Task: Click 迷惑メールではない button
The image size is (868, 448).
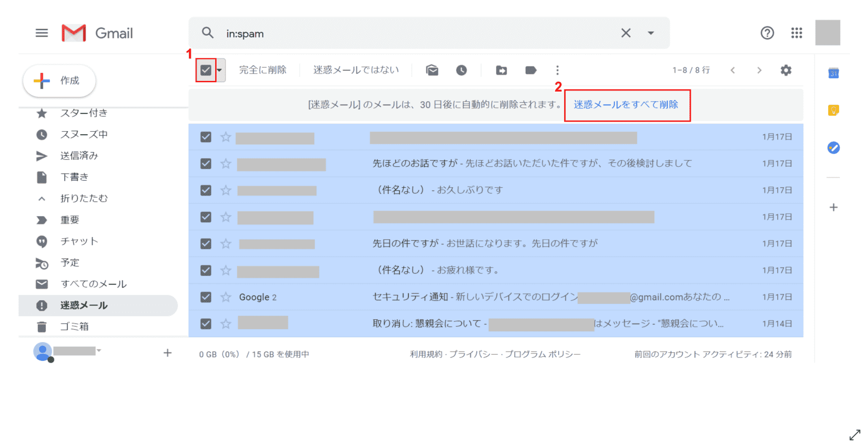Action: [356, 70]
